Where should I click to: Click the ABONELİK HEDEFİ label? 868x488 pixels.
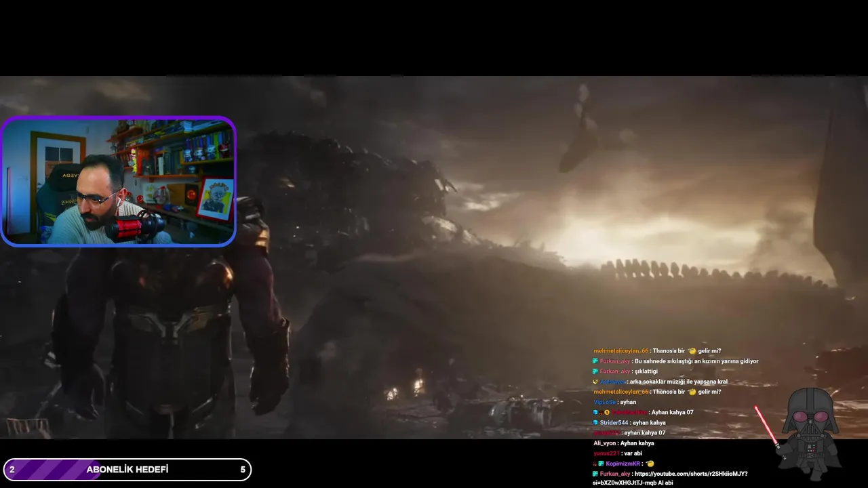point(127,470)
